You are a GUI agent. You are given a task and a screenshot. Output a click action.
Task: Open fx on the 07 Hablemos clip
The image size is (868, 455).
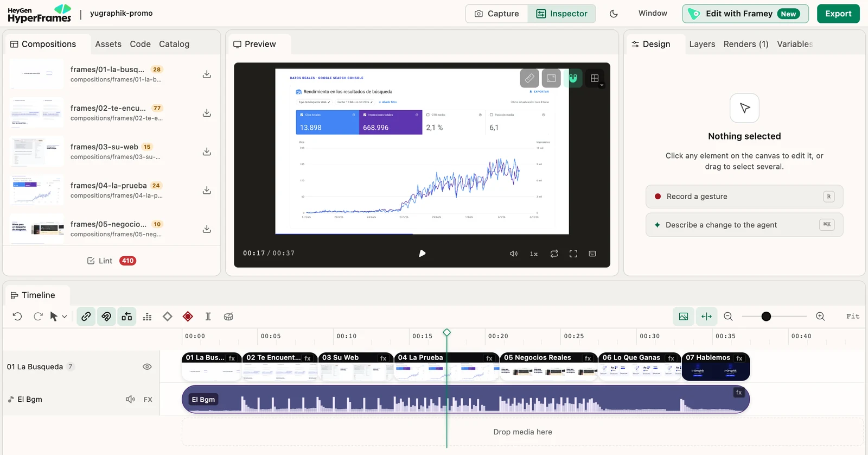(x=739, y=358)
